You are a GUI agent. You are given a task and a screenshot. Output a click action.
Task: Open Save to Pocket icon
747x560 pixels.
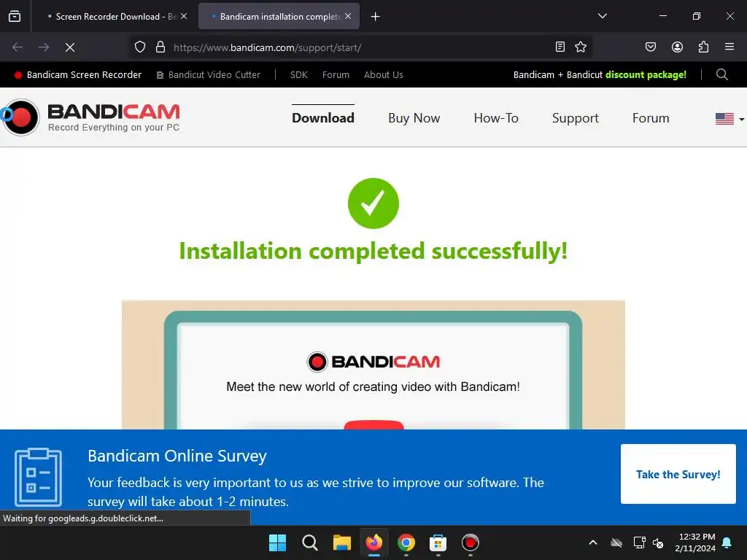(x=651, y=47)
